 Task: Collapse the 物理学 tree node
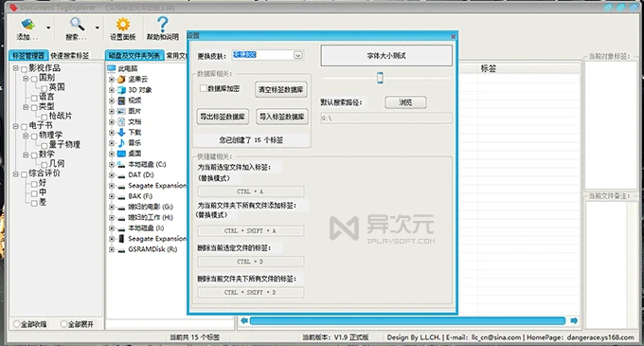[26, 136]
